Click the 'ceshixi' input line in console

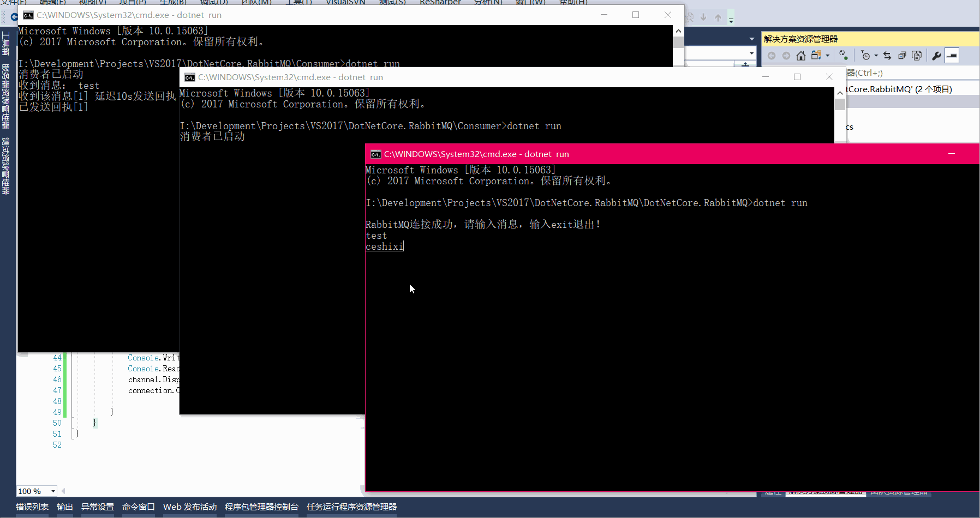coord(385,247)
